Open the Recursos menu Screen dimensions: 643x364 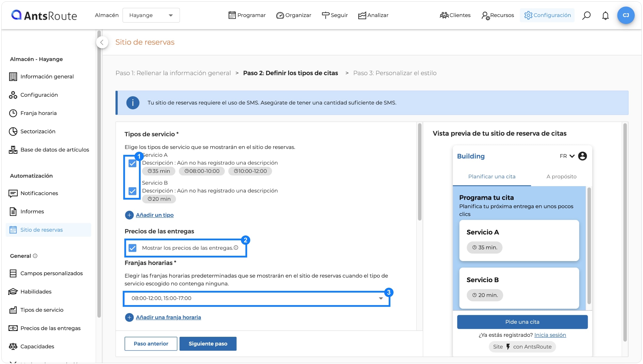tap(498, 15)
